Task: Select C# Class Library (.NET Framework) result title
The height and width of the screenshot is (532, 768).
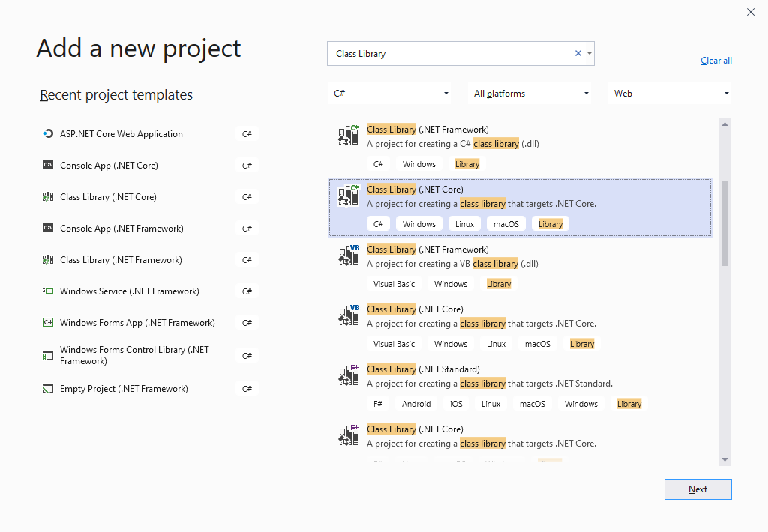Action: tap(427, 129)
